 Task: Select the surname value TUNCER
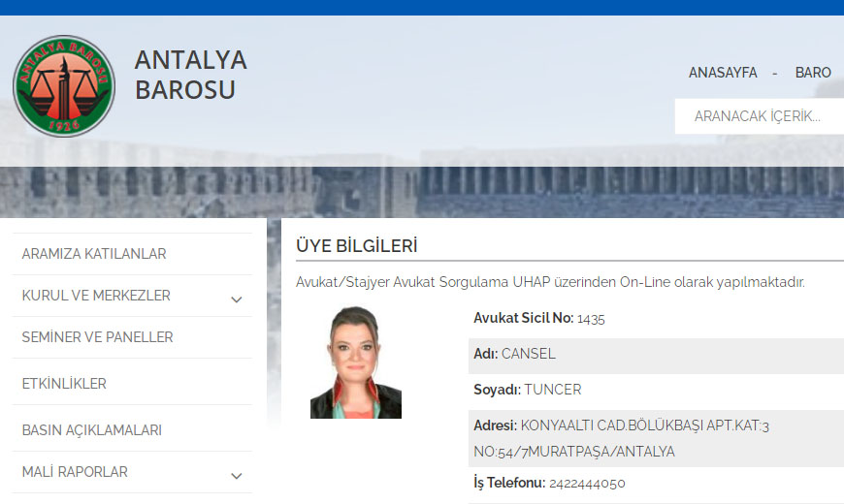click(x=553, y=390)
